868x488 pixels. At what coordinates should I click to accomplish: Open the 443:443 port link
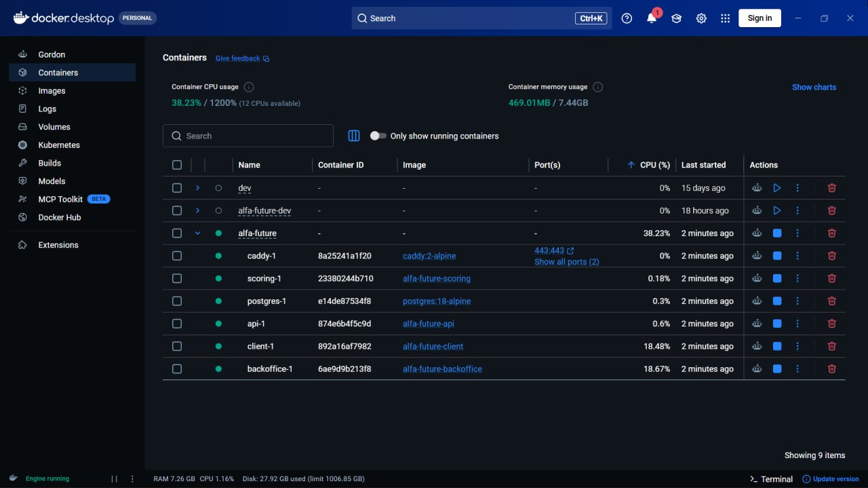point(554,250)
